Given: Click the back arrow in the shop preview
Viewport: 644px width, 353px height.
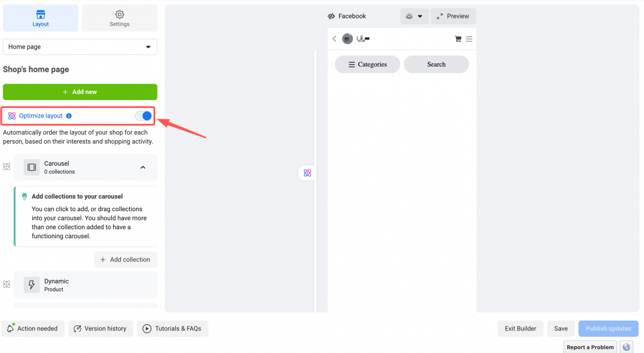Looking at the screenshot, I should click(334, 38).
